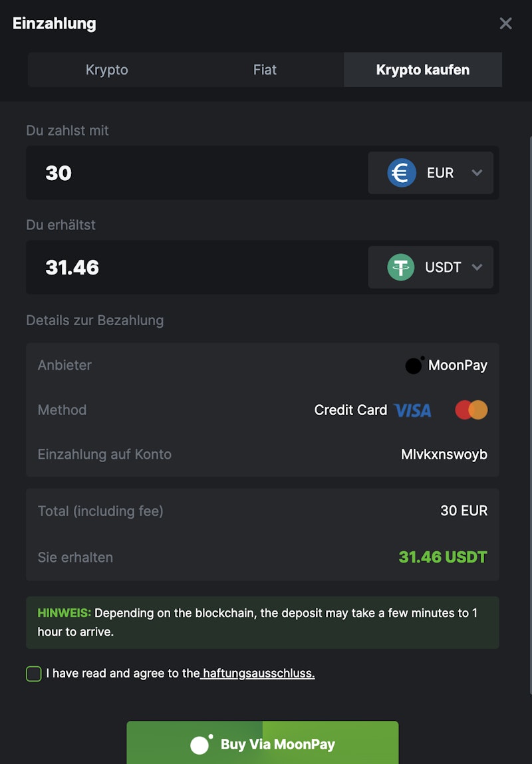This screenshot has width=532, height=764.
Task: Switch to the Krypto tab
Action: 107,70
